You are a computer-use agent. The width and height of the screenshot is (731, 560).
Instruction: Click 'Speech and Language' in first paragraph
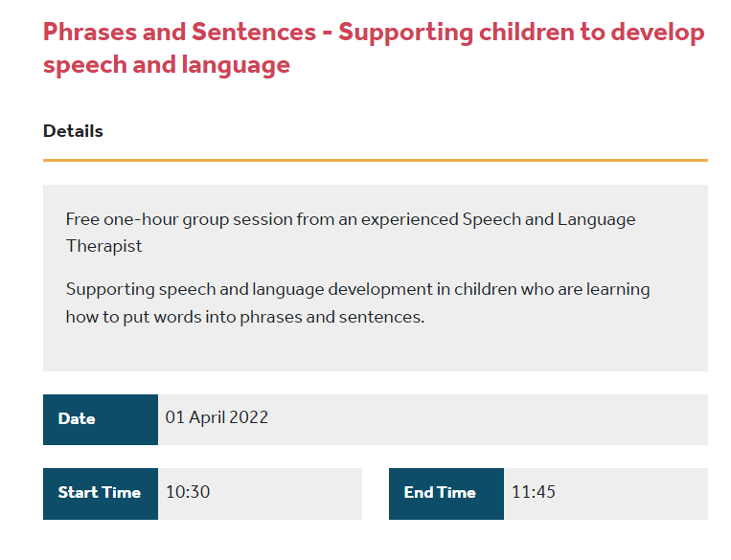click(549, 219)
